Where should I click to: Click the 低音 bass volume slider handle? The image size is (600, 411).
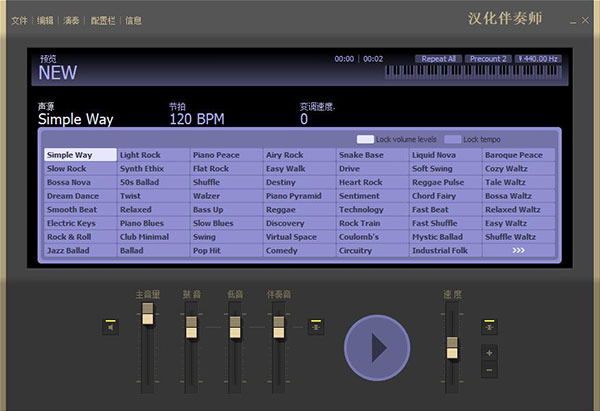(x=235, y=327)
